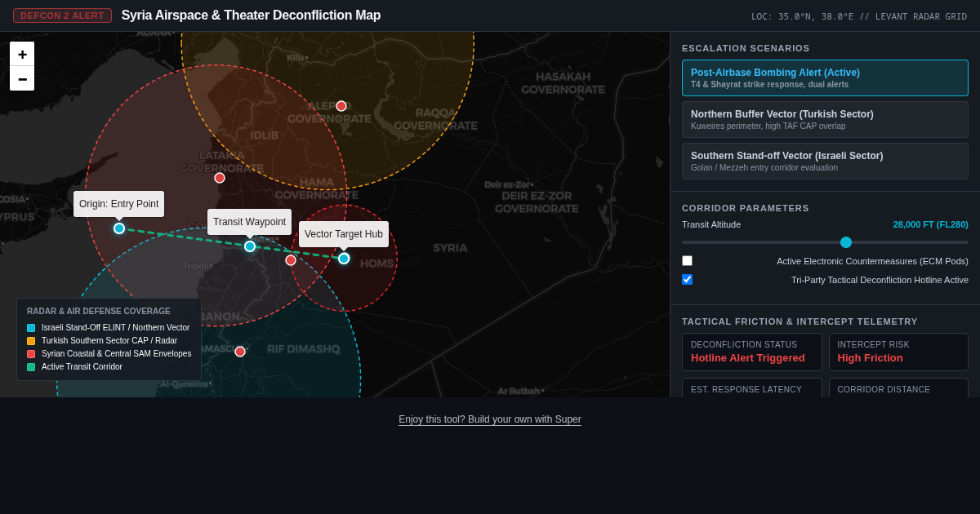Click the Corridor Parameters heading
This screenshot has width=980, height=514.
[x=746, y=208]
